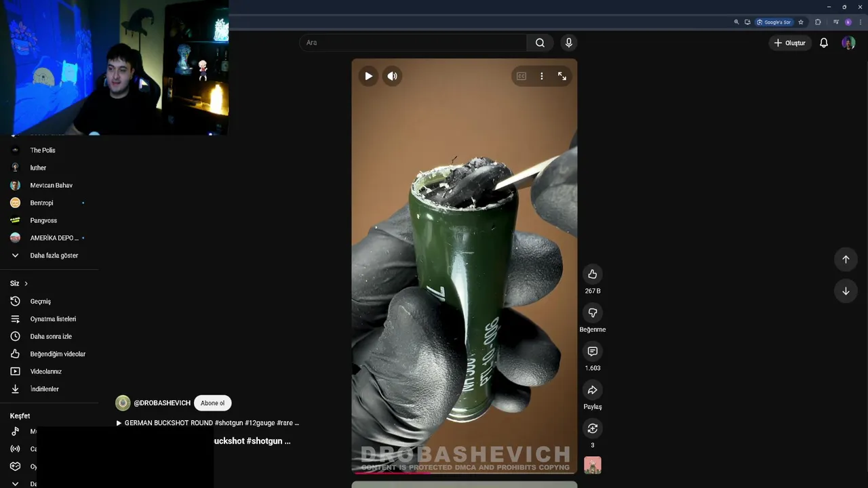Open the Chrome profile avatar

pos(848,22)
